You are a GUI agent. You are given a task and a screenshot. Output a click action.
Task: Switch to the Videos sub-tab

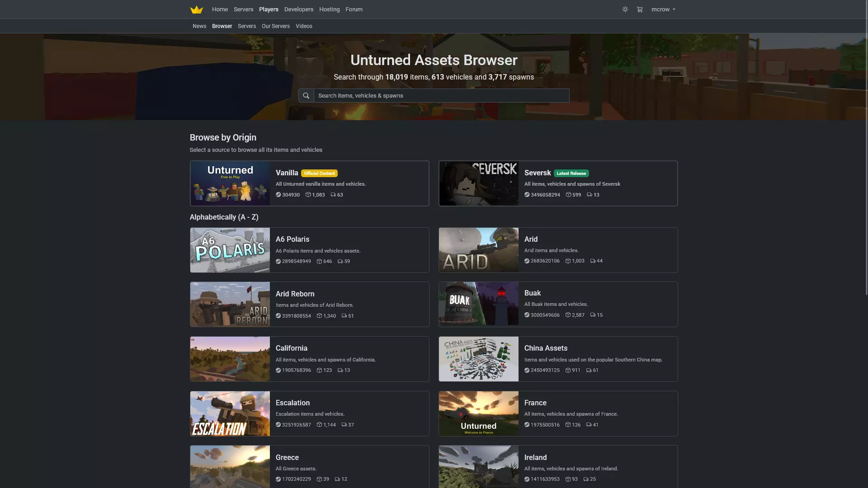(x=304, y=26)
